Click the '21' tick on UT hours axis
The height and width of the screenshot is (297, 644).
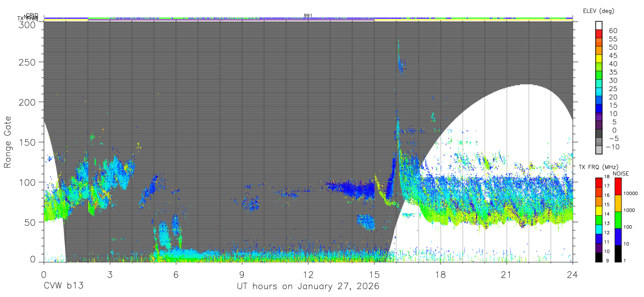pos(506,274)
